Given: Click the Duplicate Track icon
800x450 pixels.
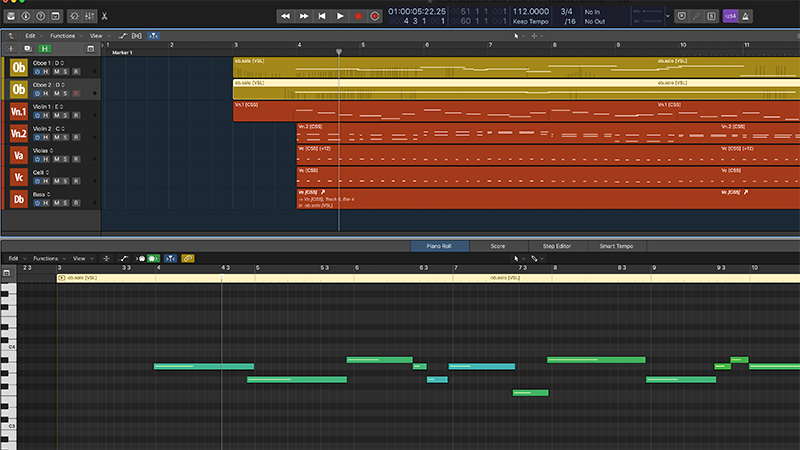Looking at the screenshot, I should [x=28, y=48].
